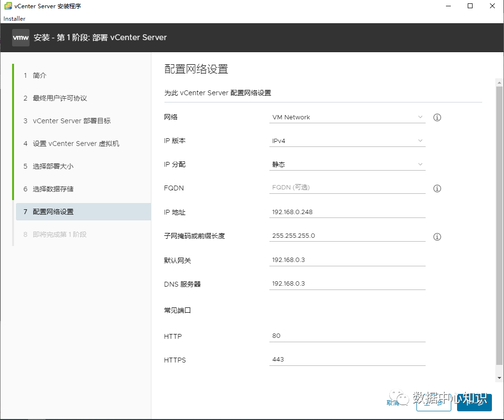
Task: Open the Installer menu
Action: click(x=14, y=19)
